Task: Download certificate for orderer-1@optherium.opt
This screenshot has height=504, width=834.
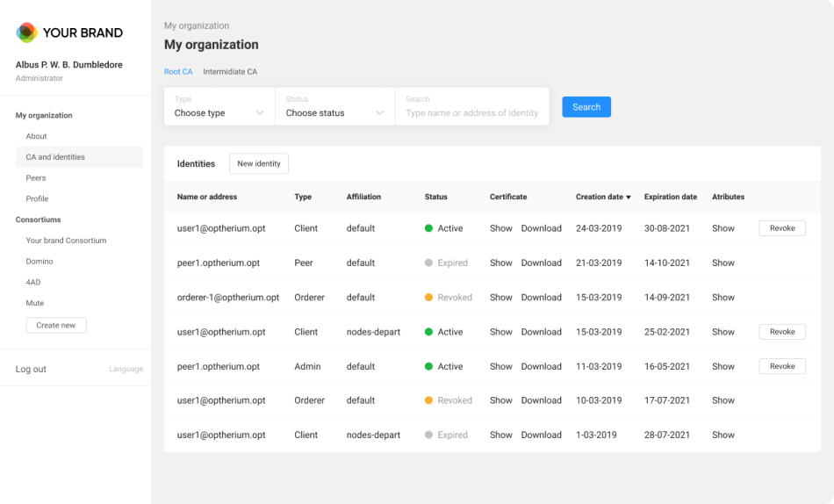Action: click(x=541, y=298)
